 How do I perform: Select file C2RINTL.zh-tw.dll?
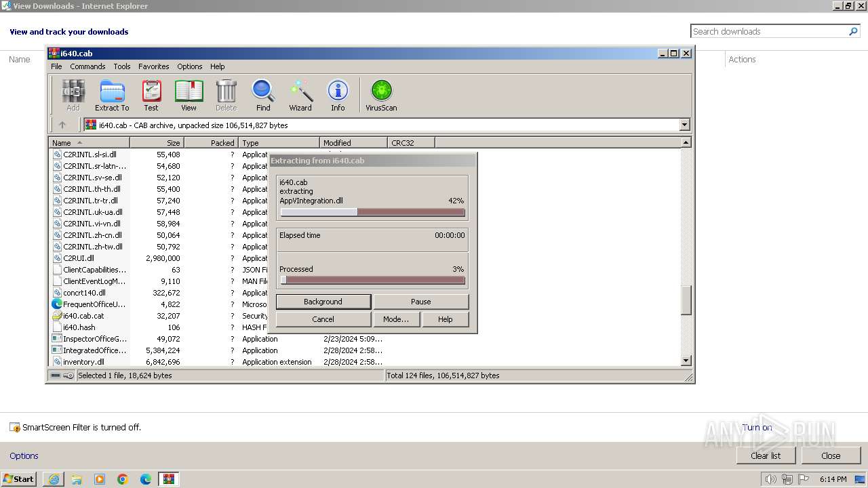pyautogui.click(x=93, y=247)
